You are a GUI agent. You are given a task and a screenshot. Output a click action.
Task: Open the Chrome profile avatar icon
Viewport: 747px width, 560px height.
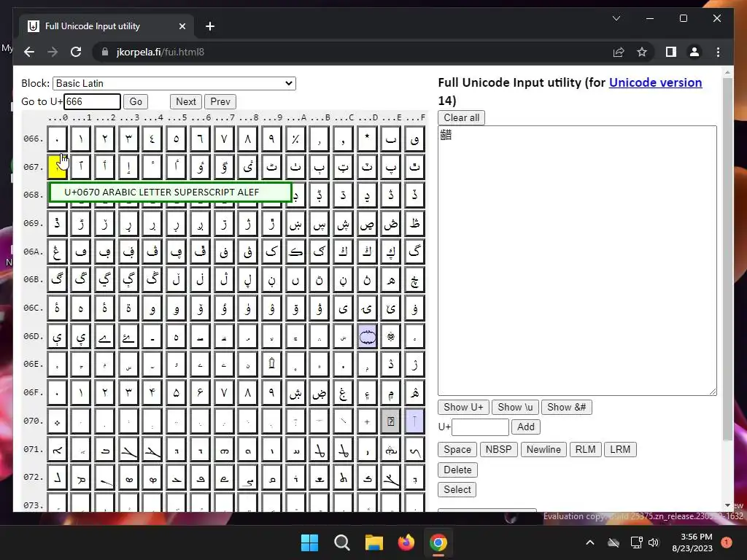pos(694,52)
